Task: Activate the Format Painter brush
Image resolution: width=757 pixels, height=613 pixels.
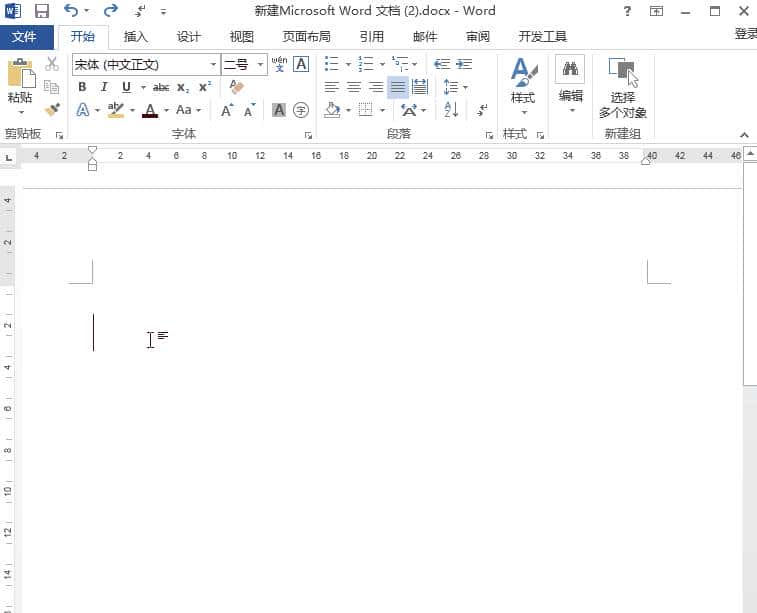Action: click(x=52, y=110)
